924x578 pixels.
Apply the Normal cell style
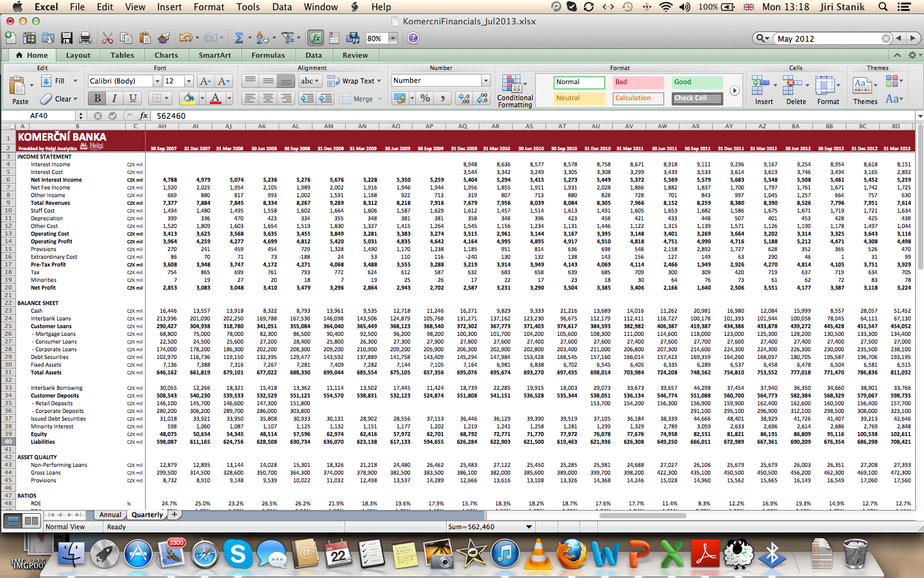579,82
